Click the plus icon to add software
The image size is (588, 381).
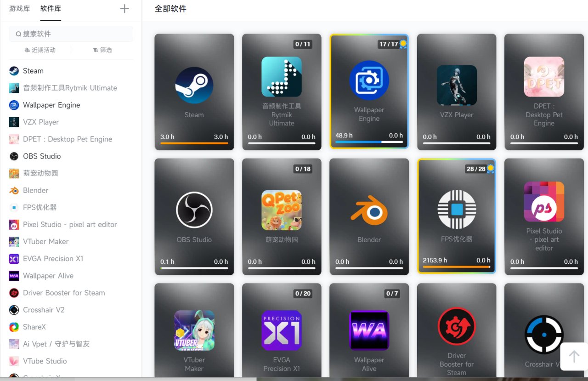pos(124,9)
